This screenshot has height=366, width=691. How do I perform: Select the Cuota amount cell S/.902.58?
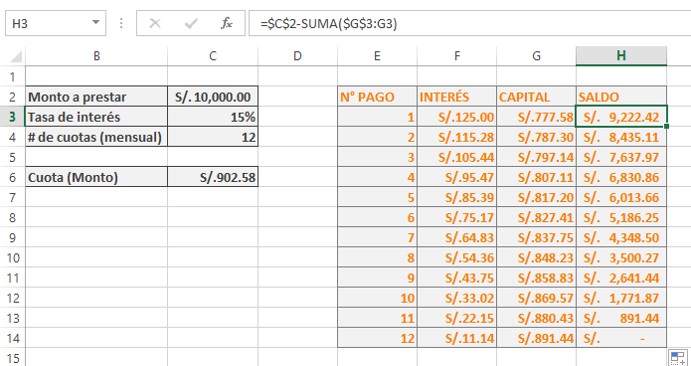[213, 177]
